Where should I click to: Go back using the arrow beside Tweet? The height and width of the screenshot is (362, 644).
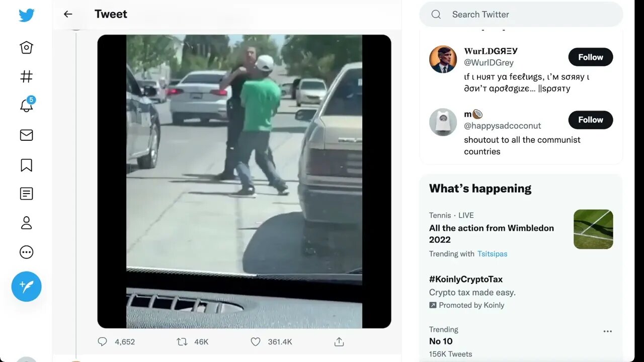68,14
